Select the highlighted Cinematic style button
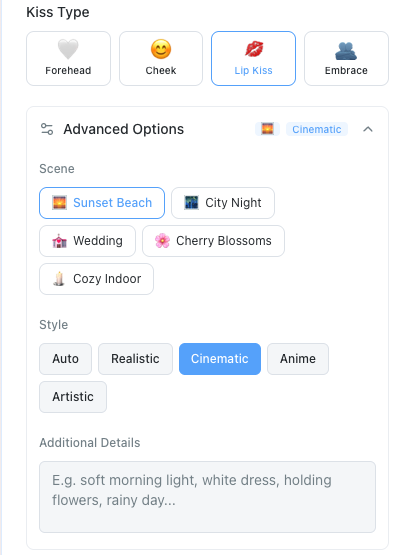 point(220,359)
